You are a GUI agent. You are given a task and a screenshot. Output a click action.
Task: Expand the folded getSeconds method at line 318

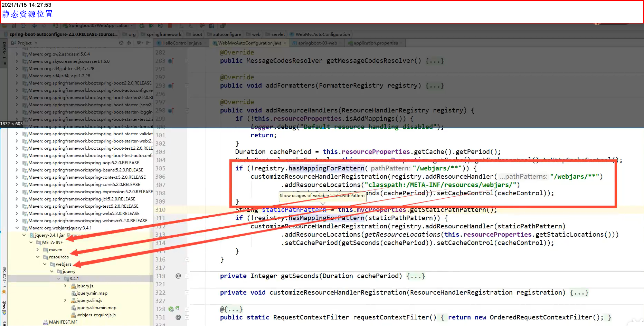(x=187, y=276)
